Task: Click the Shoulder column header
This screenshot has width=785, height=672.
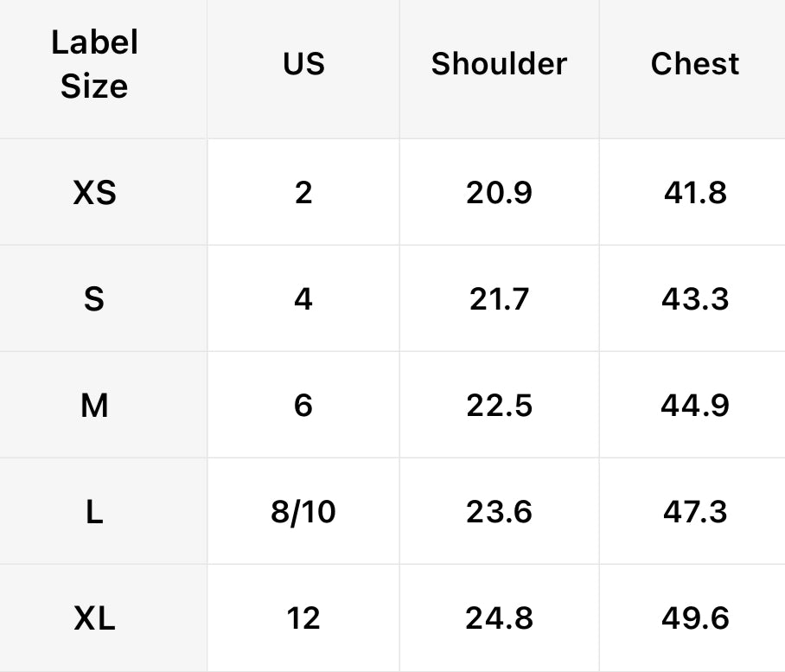Action: [x=499, y=64]
